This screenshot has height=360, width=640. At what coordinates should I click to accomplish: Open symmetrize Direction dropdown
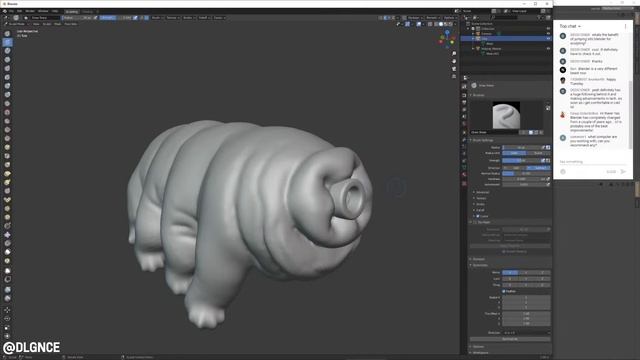(x=526, y=333)
